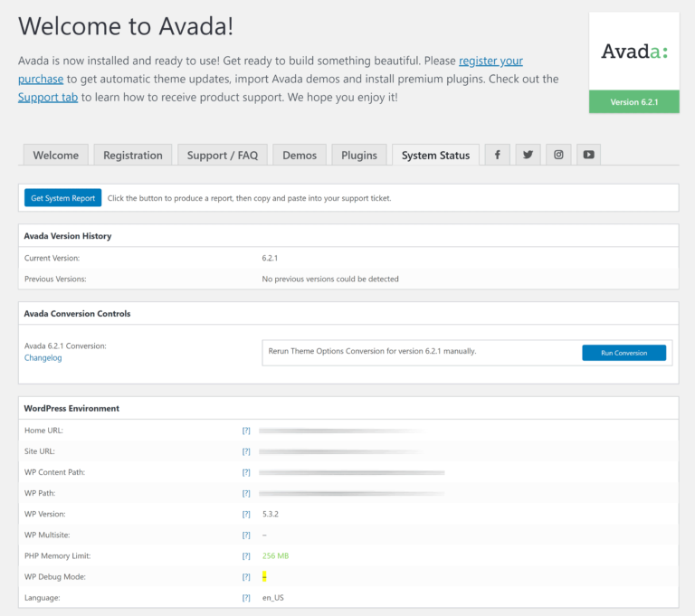Click 'No previous versions could be detected' text
The width and height of the screenshot is (695, 616).
click(x=330, y=279)
